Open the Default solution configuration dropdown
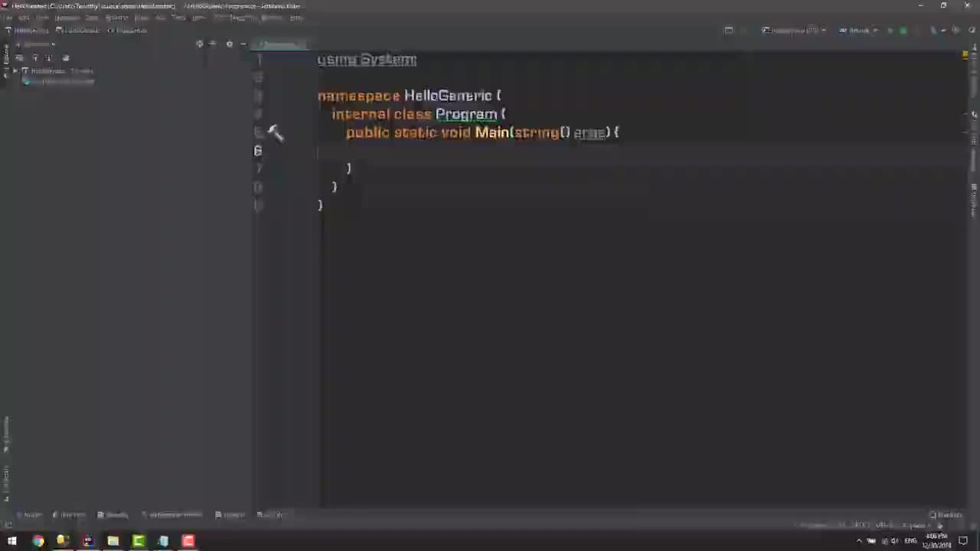 (857, 31)
